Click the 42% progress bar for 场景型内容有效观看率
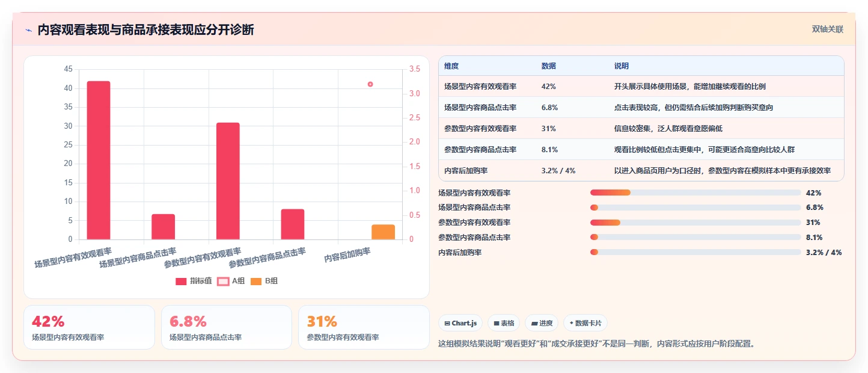 point(695,193)
